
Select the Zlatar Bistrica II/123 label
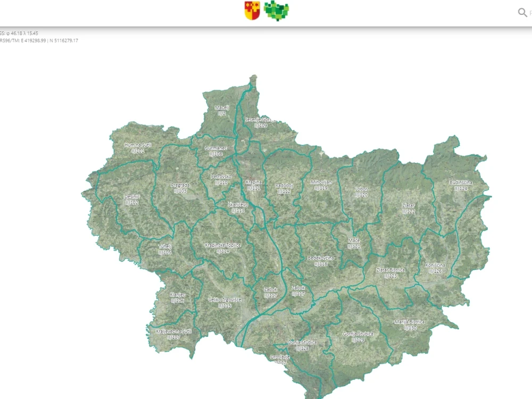390,273
